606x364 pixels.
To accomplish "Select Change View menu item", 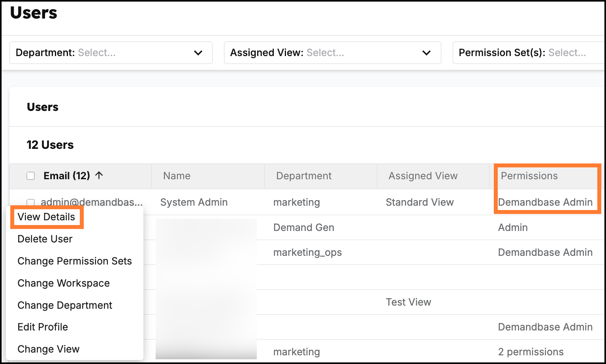I will pos(49,349).
